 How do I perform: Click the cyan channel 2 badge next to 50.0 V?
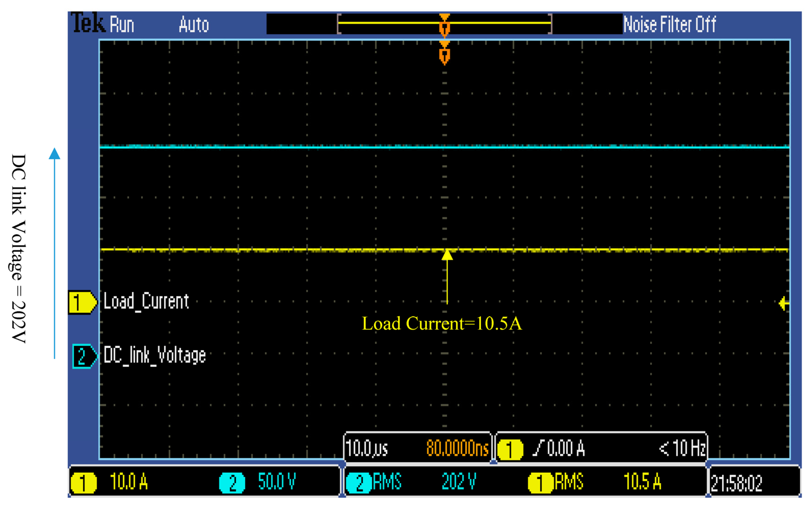point(232,483)
